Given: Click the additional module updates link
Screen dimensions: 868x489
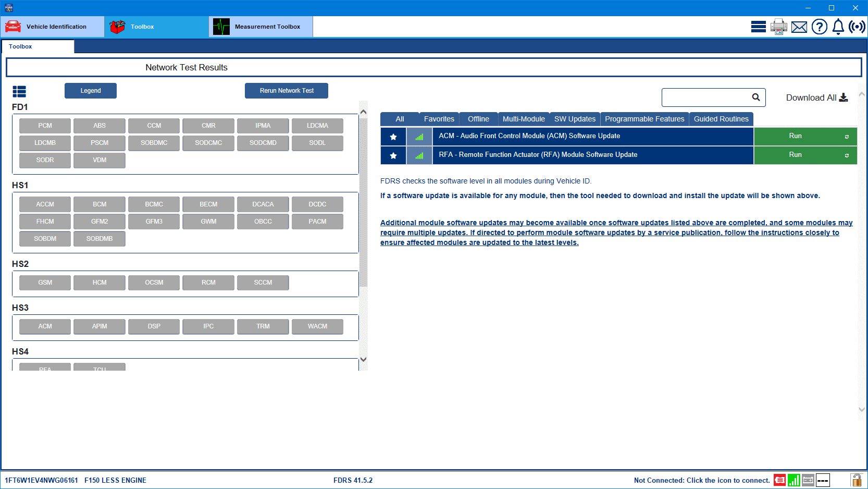Looking at the screenshot, I should pos(616,233).
